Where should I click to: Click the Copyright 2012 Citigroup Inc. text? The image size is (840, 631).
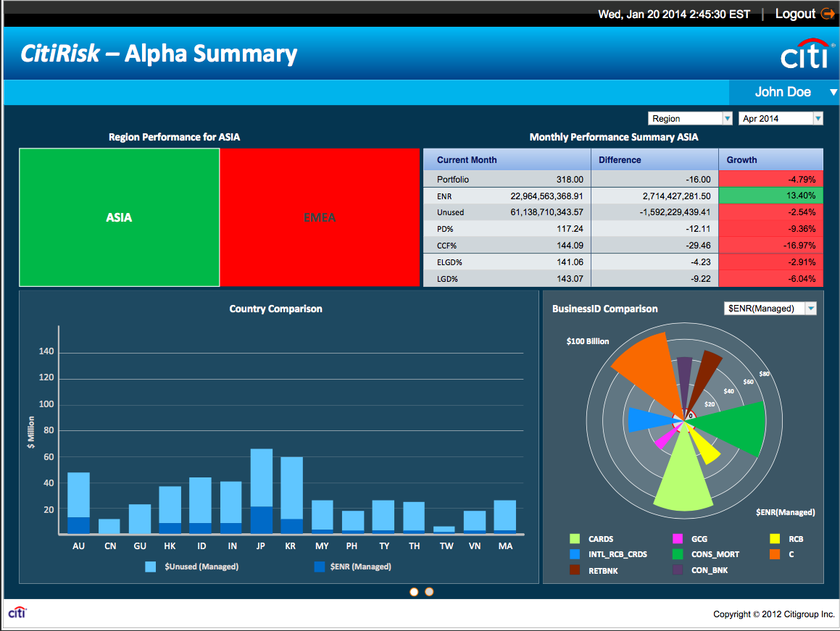(773, 614)
